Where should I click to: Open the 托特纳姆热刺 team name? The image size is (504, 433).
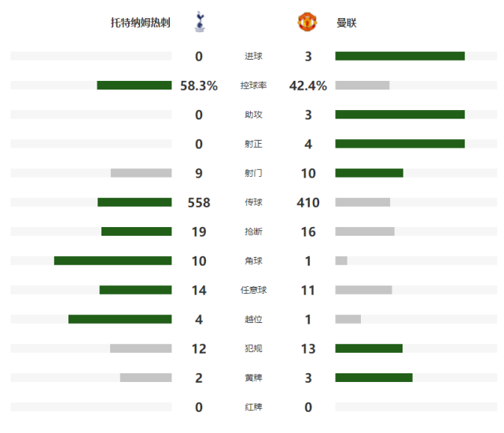coord(141,23)
